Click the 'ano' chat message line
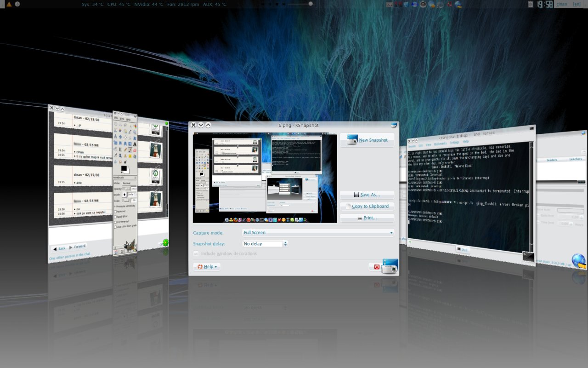Image resolution: width=588 pixels, height=368 pixels. [x=79, y=182]
